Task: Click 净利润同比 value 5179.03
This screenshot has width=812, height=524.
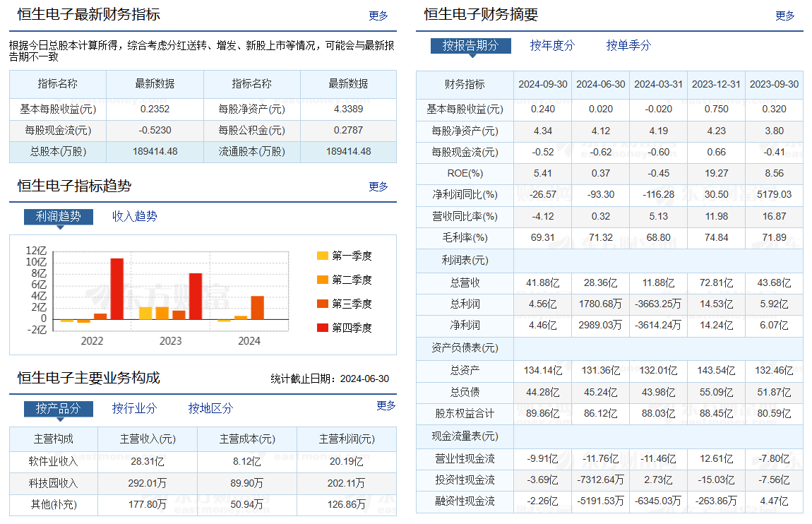Action: pos(774,195)
